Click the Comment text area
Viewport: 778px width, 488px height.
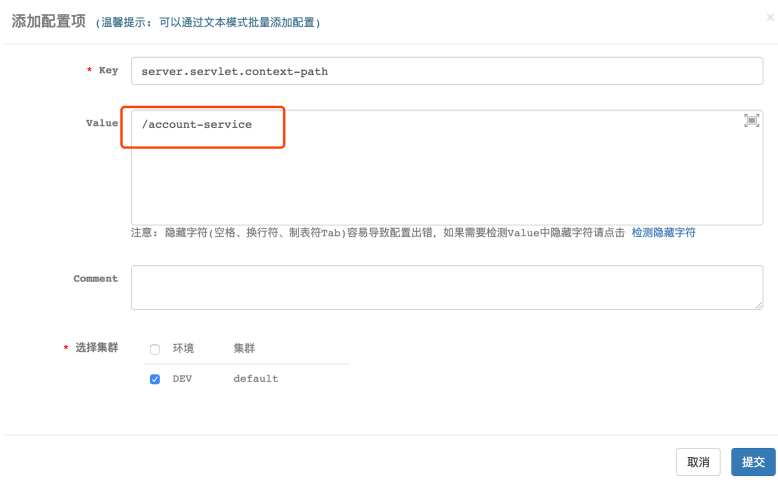point(447,288)
